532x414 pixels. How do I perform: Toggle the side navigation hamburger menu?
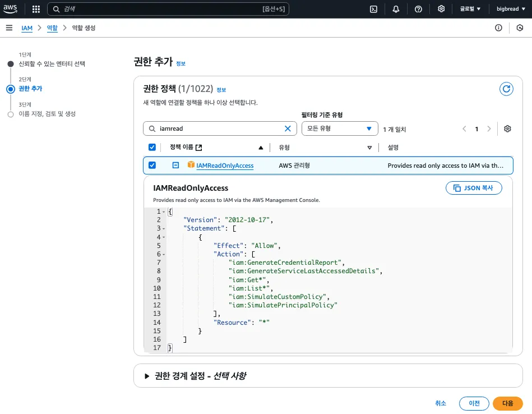[x=9, y=28]
